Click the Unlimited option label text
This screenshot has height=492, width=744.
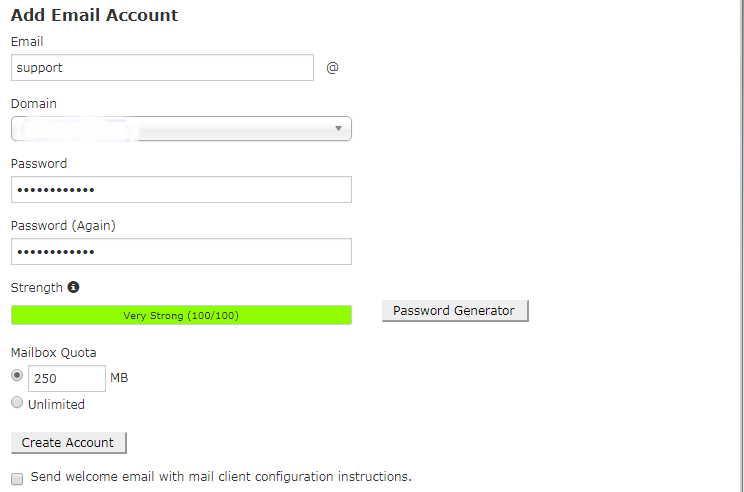tap(56, 404)
